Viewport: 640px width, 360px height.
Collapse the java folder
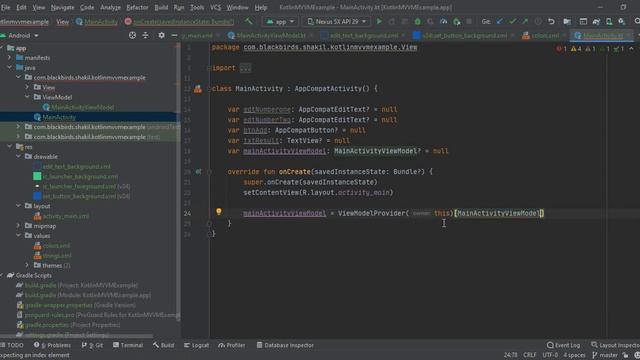pos(10,67)
